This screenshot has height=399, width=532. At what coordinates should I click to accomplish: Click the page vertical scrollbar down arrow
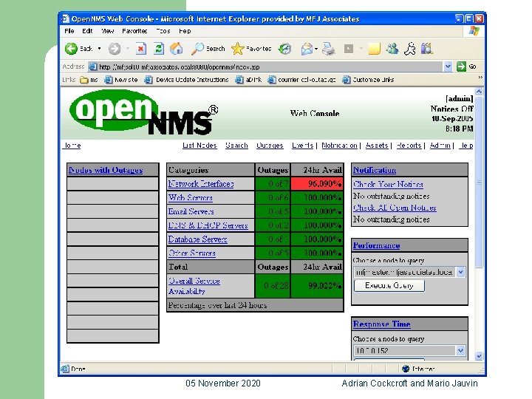(x=479, y=356)
